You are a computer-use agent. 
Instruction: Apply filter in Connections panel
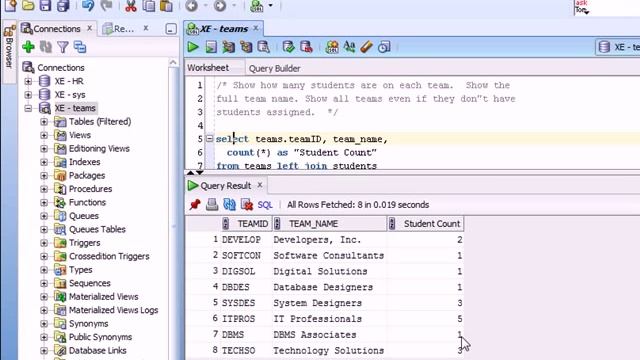tap(63, 47)
